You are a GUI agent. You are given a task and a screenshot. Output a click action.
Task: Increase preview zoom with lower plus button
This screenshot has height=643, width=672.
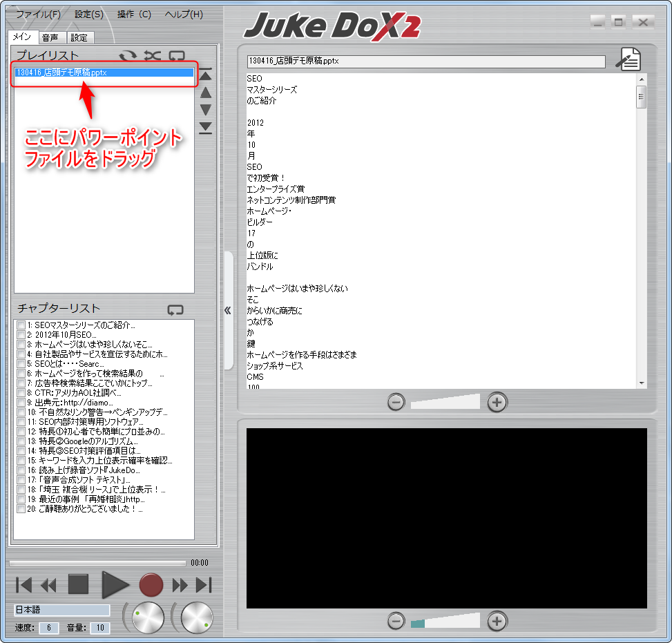point(497,621)
